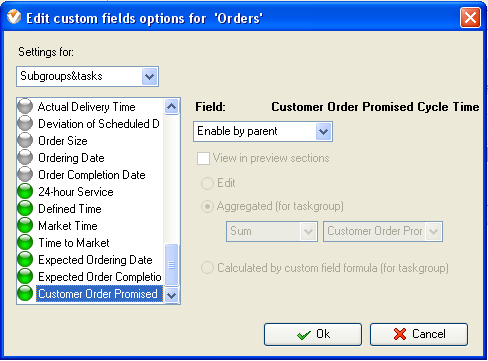Click green ball icon next to Market Time
488x361 pixels.
pyautogui.click(x=25, y=226)
